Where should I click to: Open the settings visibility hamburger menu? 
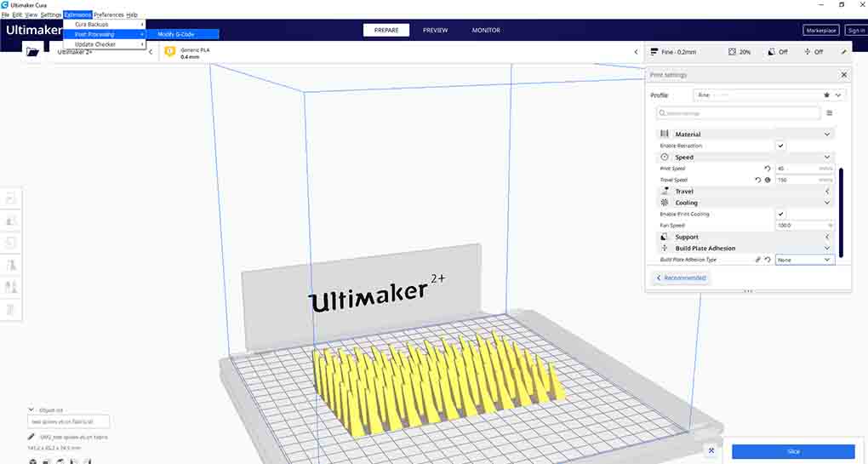click(829, 113)
